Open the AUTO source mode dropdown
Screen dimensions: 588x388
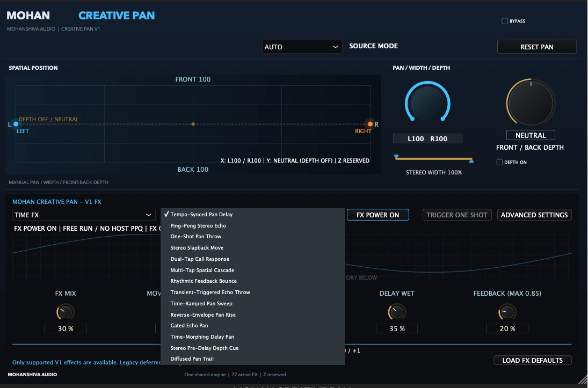[x=302, y=47]
